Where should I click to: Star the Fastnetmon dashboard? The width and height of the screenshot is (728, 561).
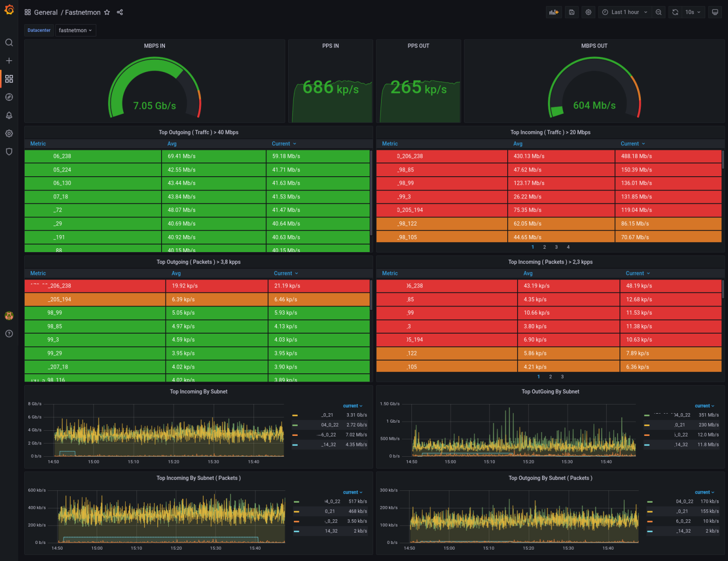[x=107, y=12]
